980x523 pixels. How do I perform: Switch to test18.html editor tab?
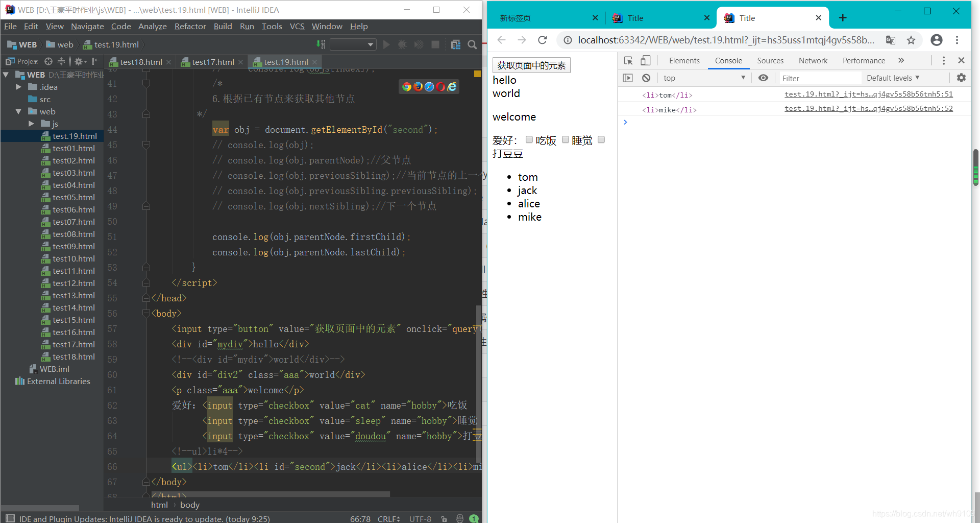click(141, 62)
